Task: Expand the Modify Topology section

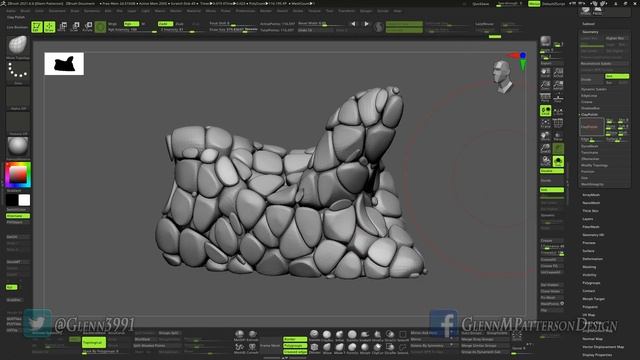Action: (594, 165)
